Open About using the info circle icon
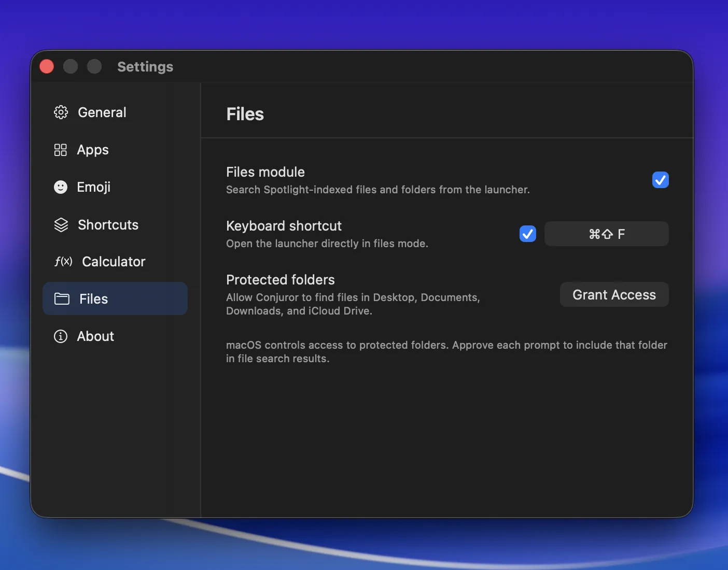 tap(61, 336)
